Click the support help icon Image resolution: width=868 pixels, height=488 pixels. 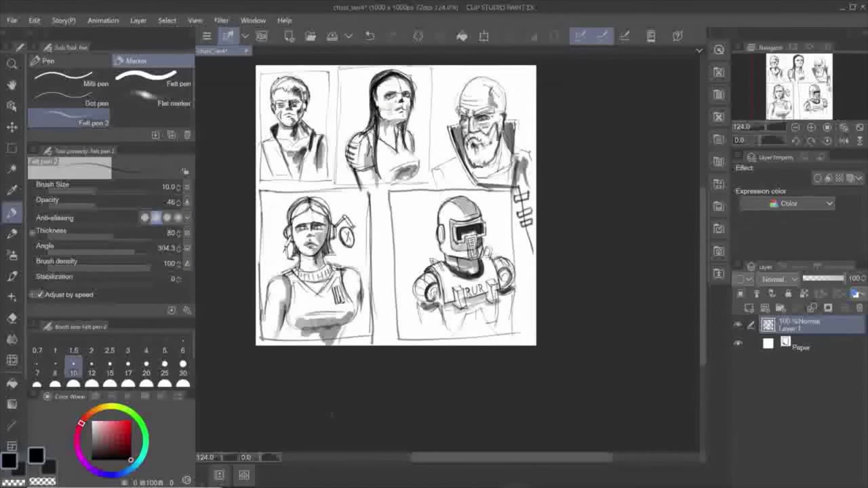pyautogui.click(x=677, y=36)
